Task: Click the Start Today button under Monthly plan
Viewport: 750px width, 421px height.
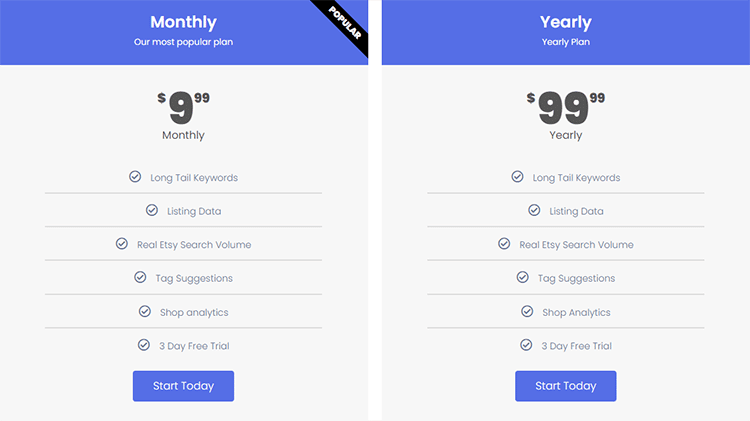Action: coord(183,386)
